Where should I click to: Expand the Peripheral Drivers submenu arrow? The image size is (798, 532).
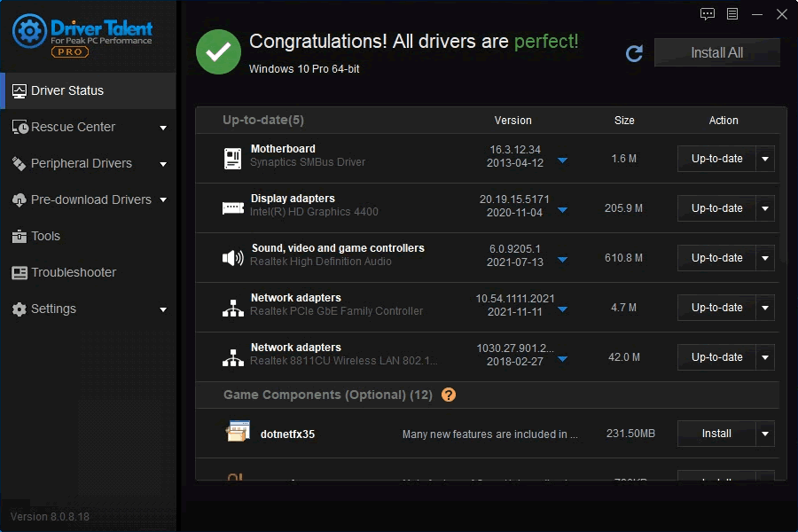(x=163, y=164)
